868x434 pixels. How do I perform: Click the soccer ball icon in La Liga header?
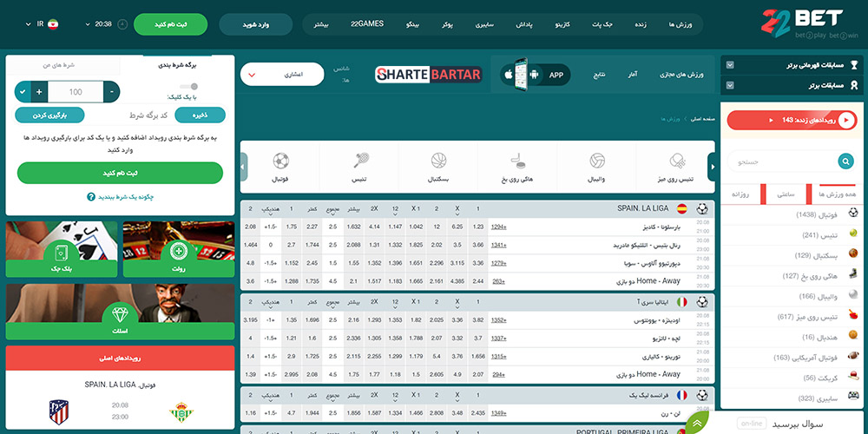[x=702, y=208]
